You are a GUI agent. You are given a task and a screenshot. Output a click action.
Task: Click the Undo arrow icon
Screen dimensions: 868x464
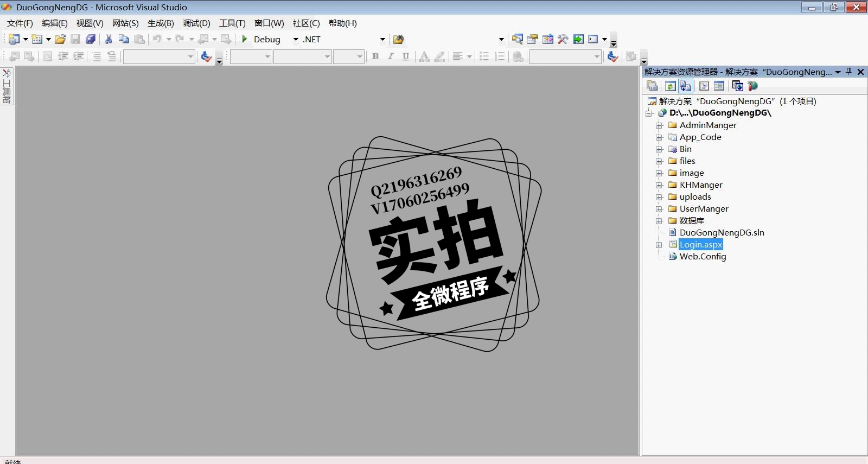(157, 39)
